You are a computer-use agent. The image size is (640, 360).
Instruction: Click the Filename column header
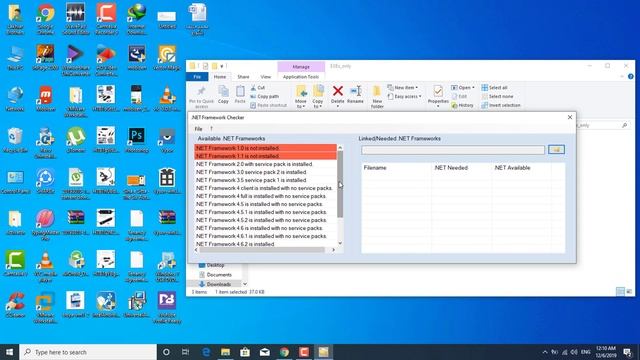396,168
